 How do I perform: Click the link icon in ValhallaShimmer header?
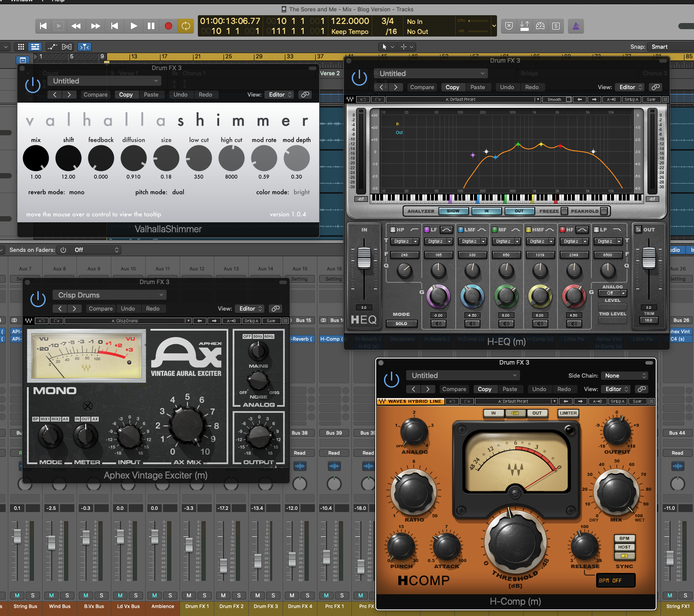point(305,94)
